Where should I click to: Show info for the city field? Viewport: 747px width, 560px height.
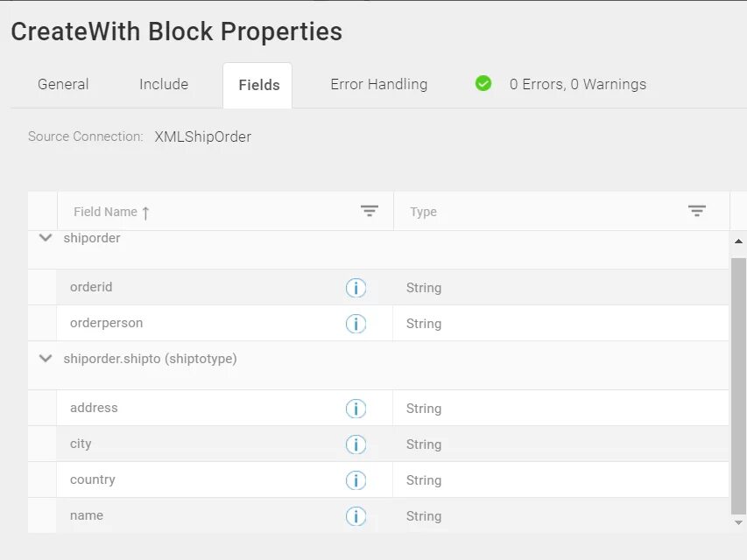click(x=356, y=444)
